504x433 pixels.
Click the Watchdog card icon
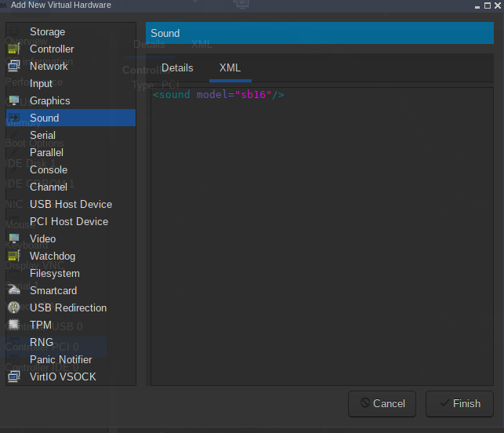[14, 256]
